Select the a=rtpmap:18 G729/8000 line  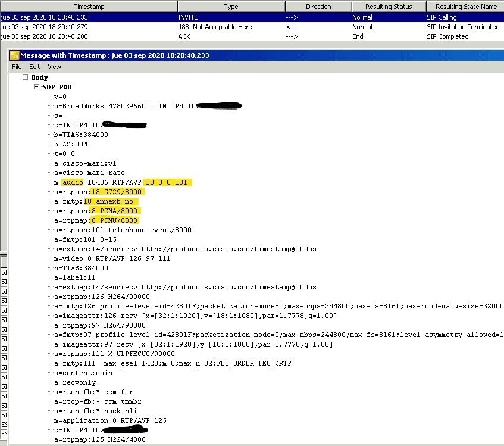click(x=99, y=192)
